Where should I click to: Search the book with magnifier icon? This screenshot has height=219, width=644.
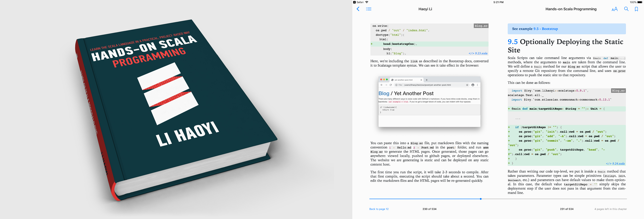(626, 9)
